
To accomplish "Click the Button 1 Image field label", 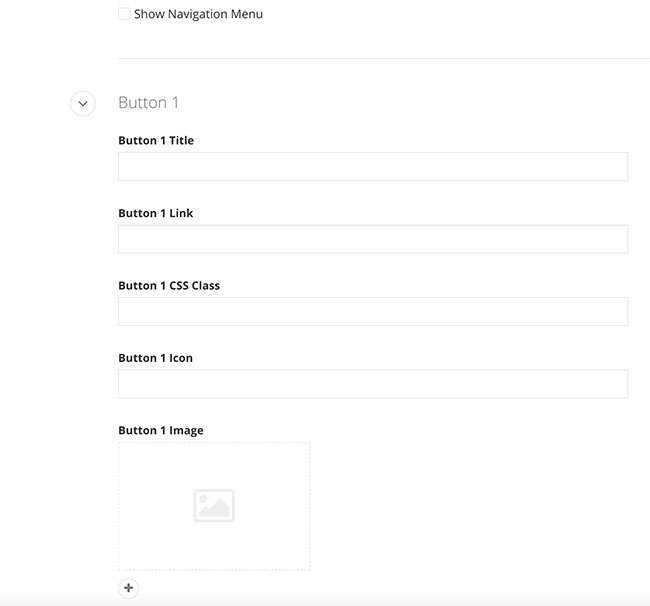I will pos(160,431).
